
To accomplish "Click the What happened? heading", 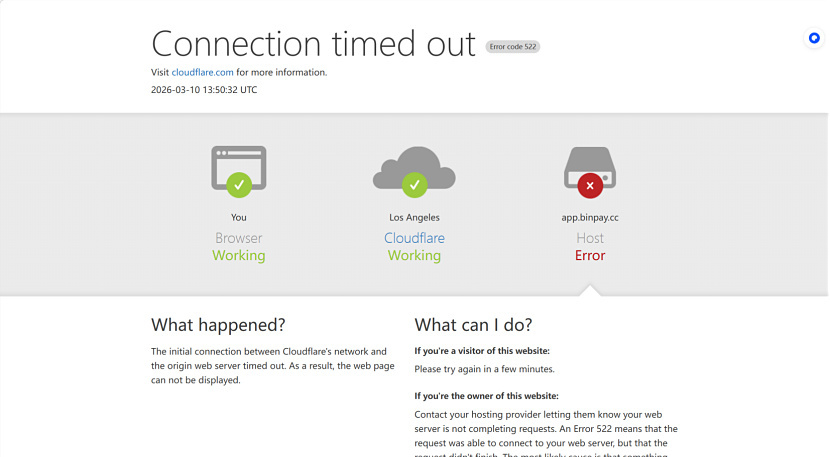I will [x=218, y=325].
